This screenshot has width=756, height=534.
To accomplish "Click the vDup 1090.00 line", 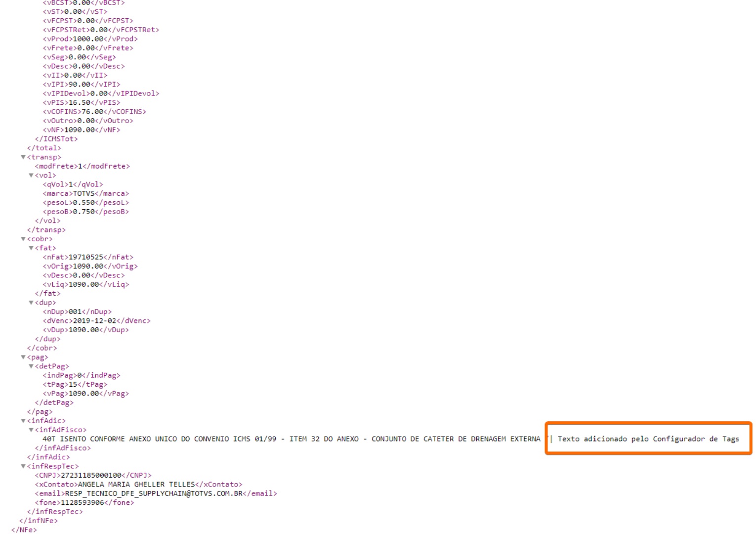I will tap(85, 330).
